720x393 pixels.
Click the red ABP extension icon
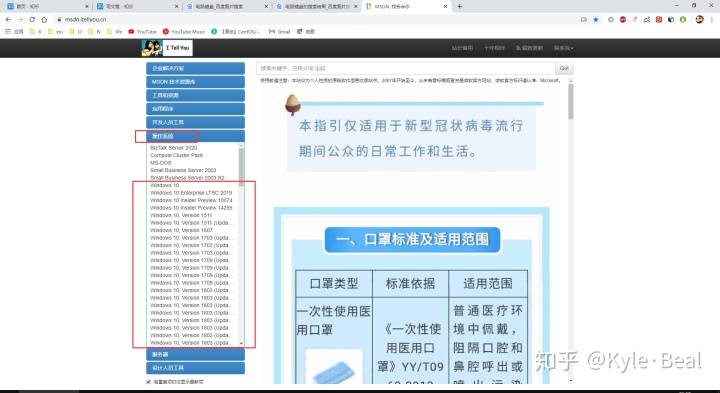coord(623,20)
